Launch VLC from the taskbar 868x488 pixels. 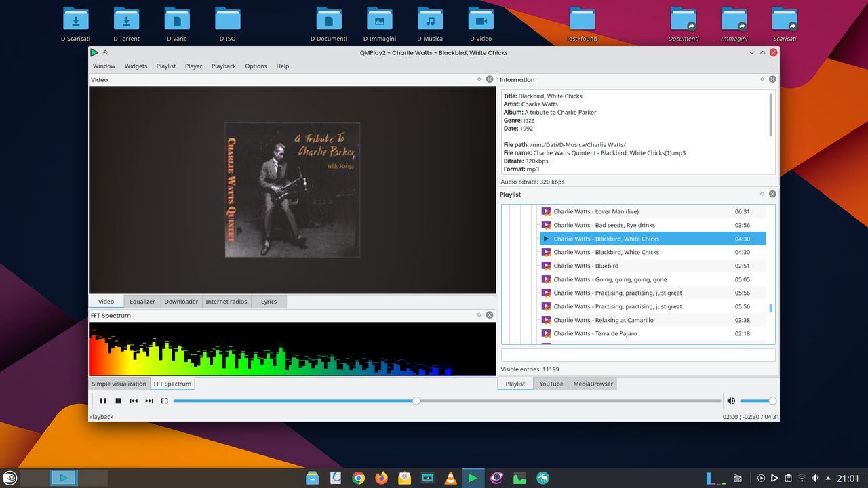click(450, 478)
